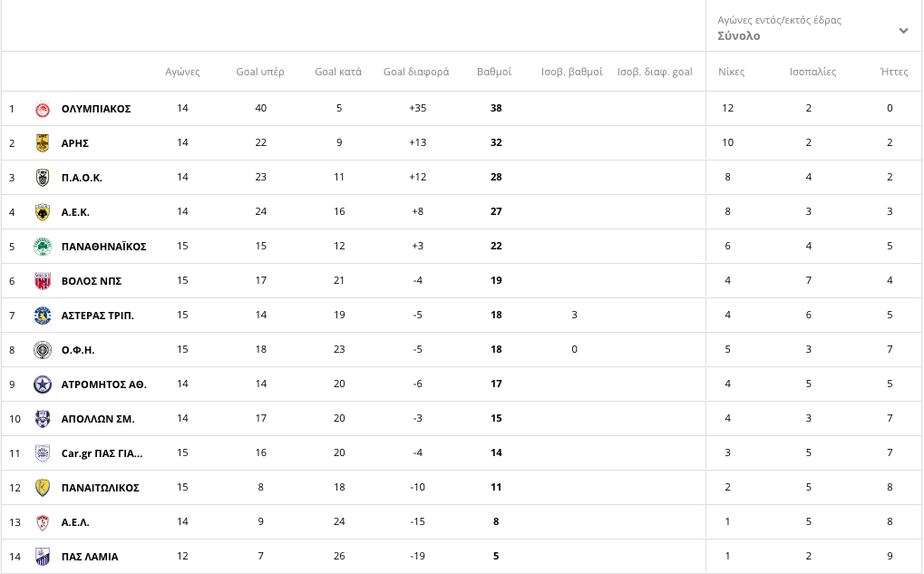Click the Asteras Tripolis logo

coord(43,316)
